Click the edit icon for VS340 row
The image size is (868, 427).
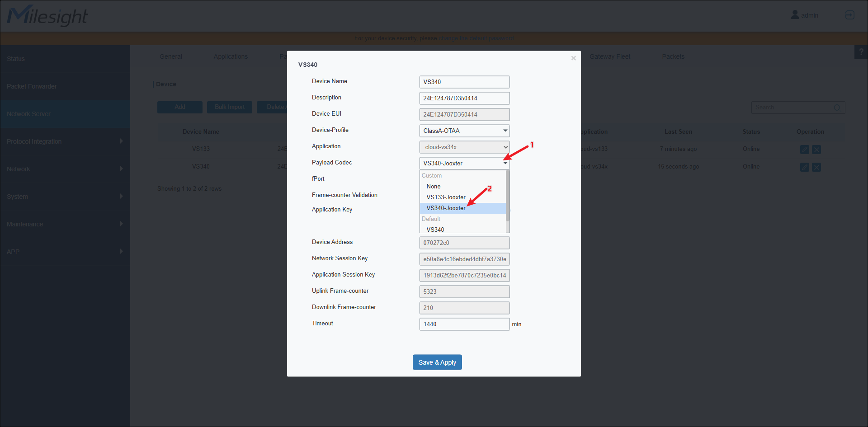(x=804, y=167)
